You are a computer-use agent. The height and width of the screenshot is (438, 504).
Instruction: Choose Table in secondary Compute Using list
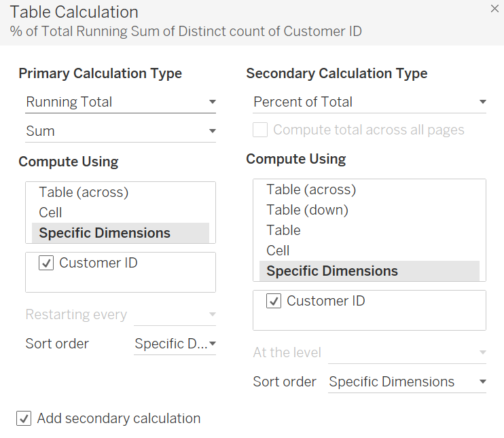(283, 230)
